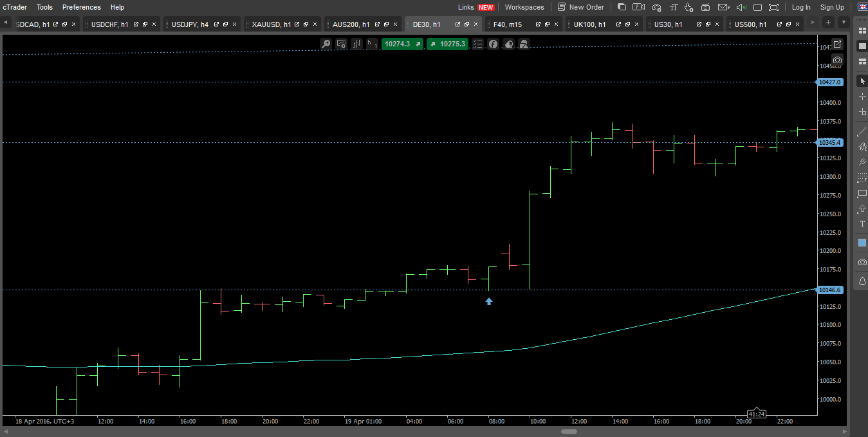
Task: Select the crosshair tool in right toolbar
Action: tap(862, 97)
